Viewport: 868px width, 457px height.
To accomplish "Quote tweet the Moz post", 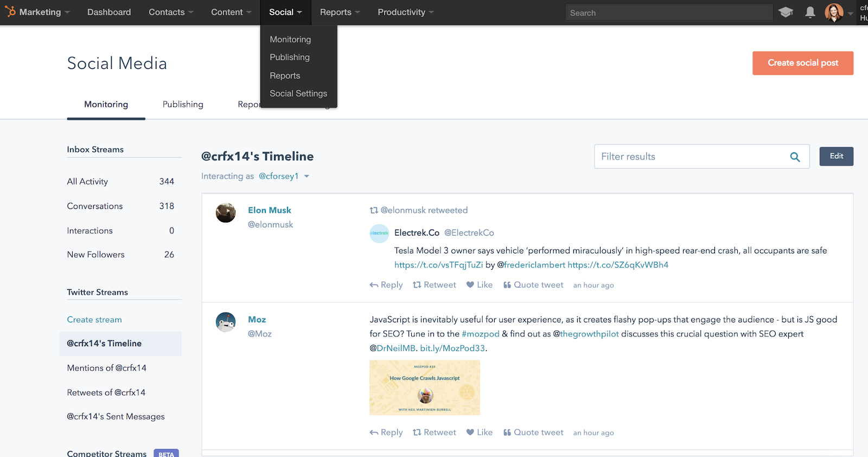I will [533, 433].
